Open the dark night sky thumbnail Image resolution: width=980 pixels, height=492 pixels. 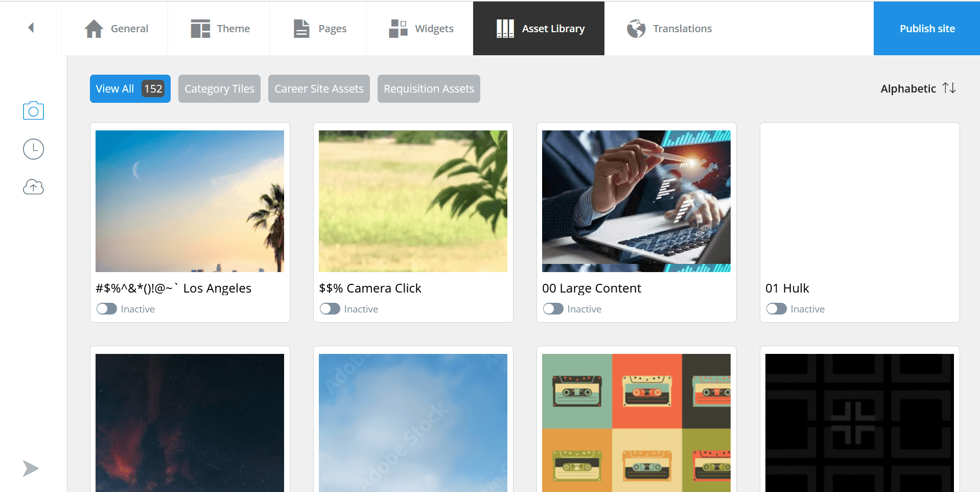tap(190, 423)
